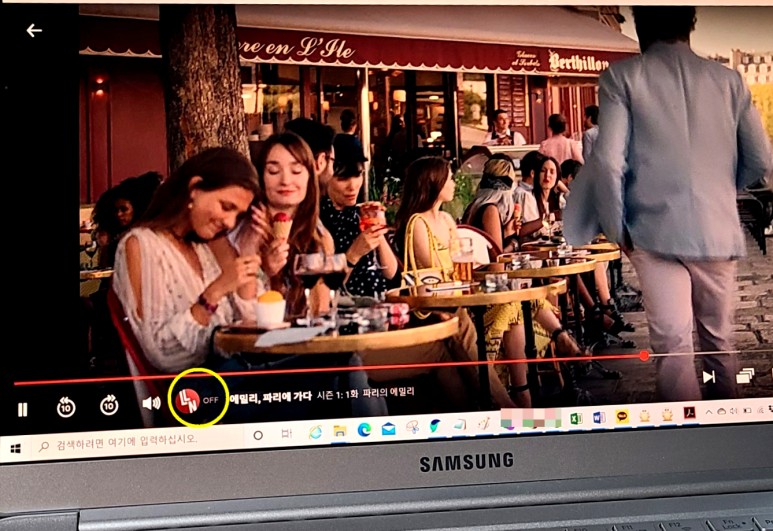The image size is (773, 531).
Task: Open the Mail app from taskbar
Action: coord(388,428)
